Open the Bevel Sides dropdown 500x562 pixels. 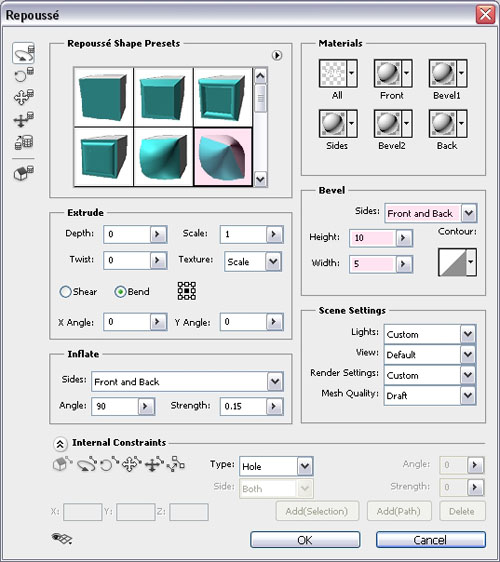tap(469, 213)
